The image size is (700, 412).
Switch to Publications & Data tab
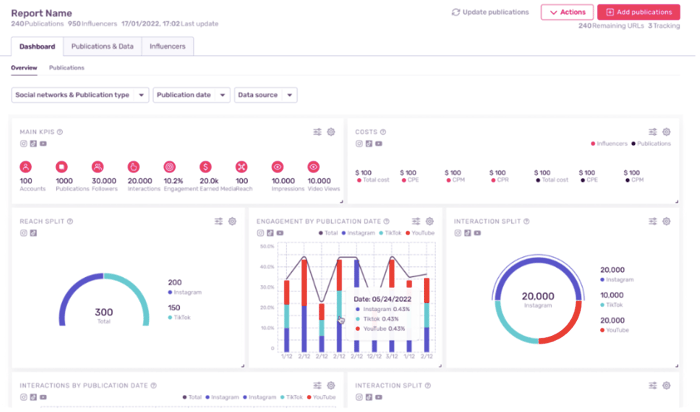[x=101, y=46]
